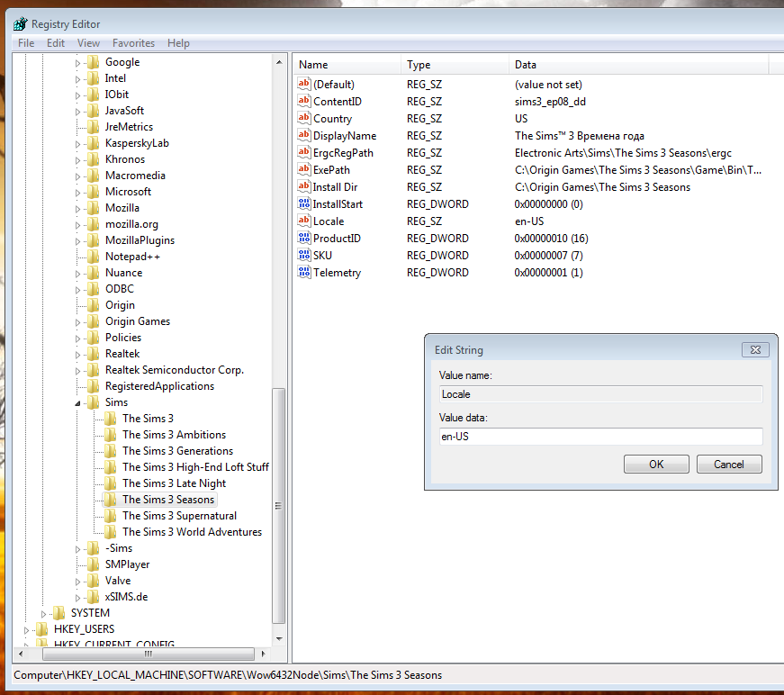Viewport: 784px width, 695px height.
Task: Click the tree horizontal scroll right arrow
Action: tap(263, 654)
